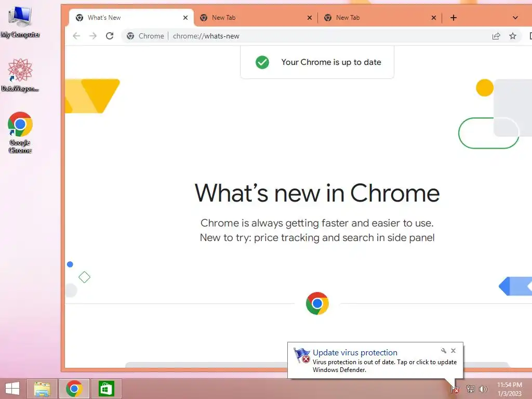Bookmark this page with the star icon
This screenshot has width=532, height=399.
click(513, 36)
